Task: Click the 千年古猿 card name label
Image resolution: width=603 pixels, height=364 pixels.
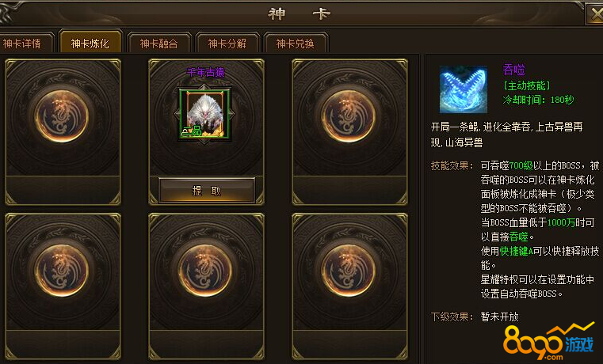Action: click(205, 72)
